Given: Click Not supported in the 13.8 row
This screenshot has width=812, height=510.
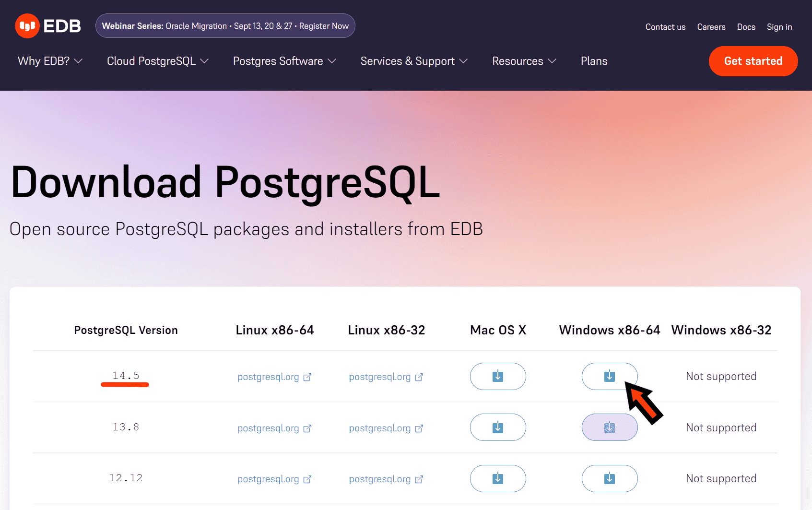Looking at the screenshot, I should click(x=721, y=427).
